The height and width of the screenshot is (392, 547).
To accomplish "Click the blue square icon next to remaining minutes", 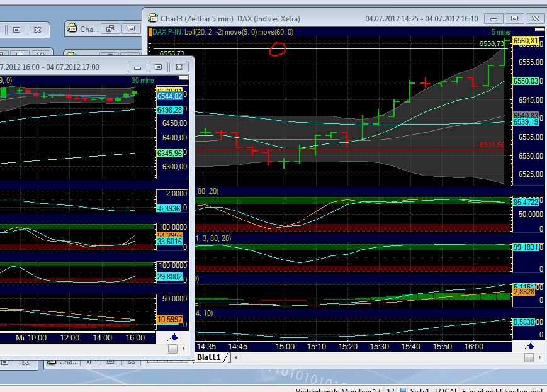I will coord(403,389).
